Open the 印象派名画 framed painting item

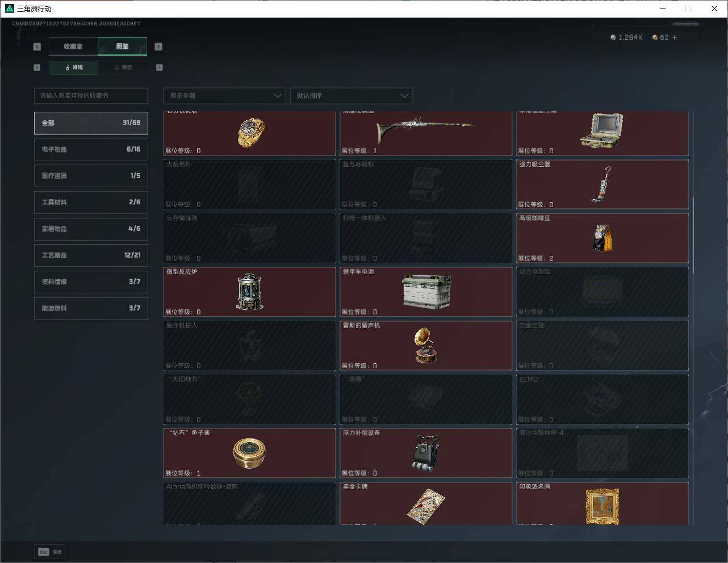tap(603, 503)
